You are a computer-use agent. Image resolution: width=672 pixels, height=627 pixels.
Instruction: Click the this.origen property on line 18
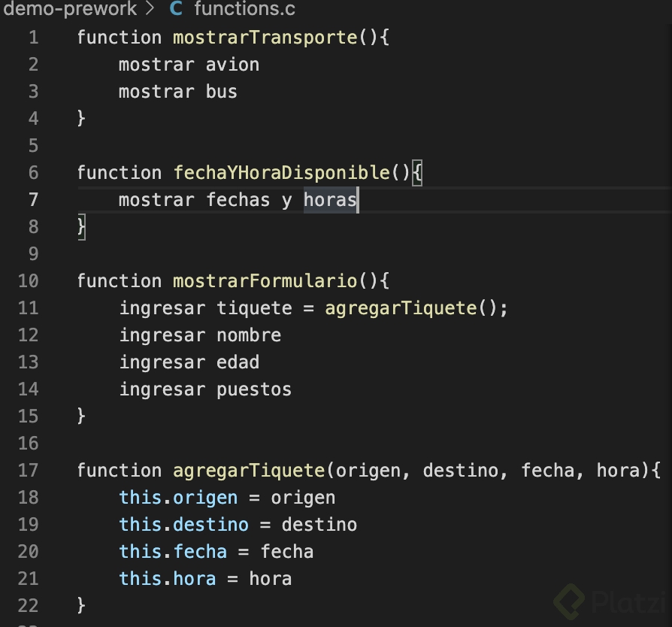point(205,498)
